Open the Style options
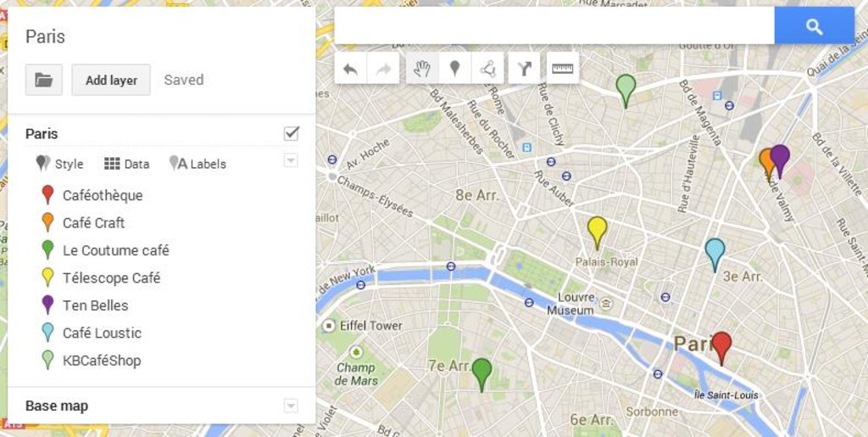This screenshot has width=868, height=437. pos(59,164)
